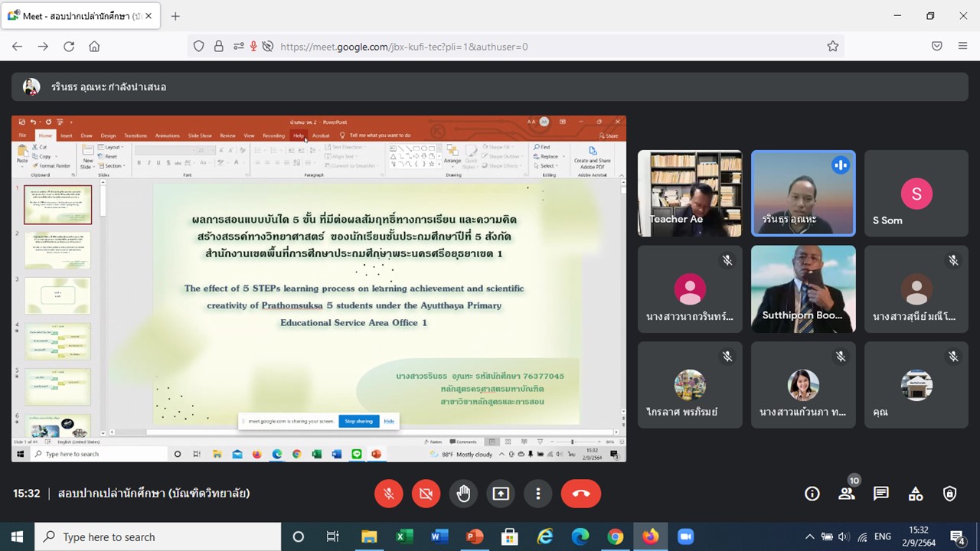Screen dimensions: 980x551
Task: Click Stop sharing in shared screen
Action: (358, 421)
